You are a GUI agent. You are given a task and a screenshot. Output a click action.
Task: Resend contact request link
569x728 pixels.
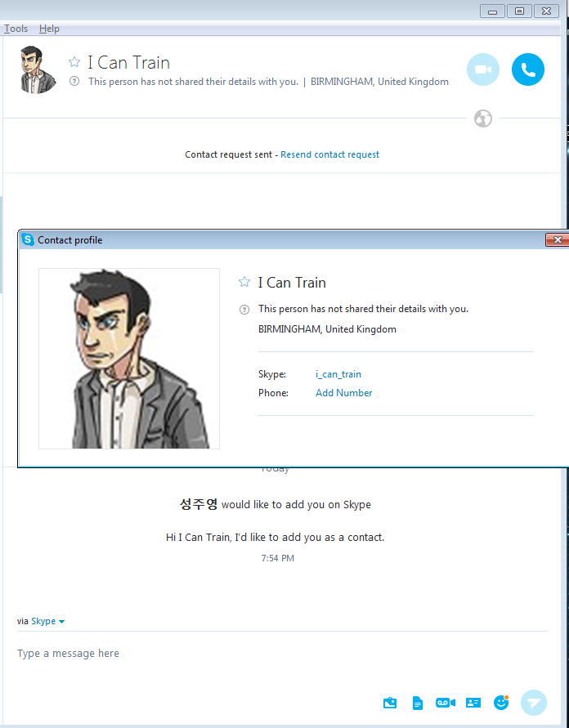pos(329,154)
